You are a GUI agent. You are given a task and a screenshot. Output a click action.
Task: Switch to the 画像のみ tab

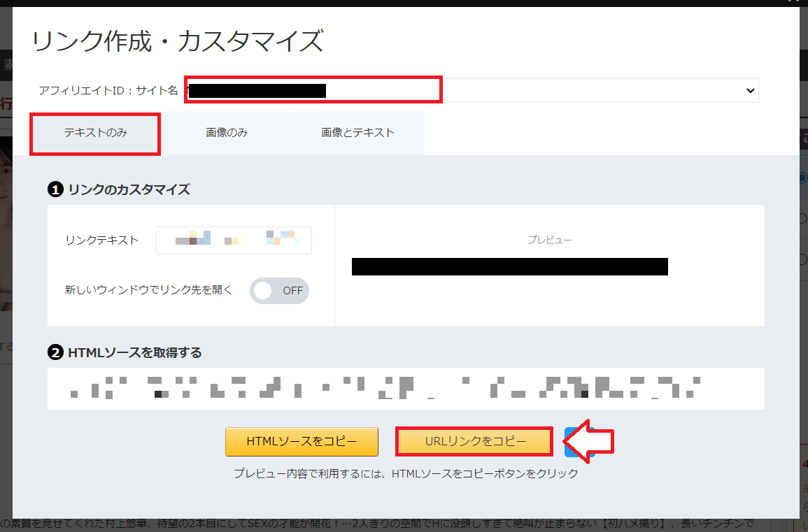[x=227, y=133]
